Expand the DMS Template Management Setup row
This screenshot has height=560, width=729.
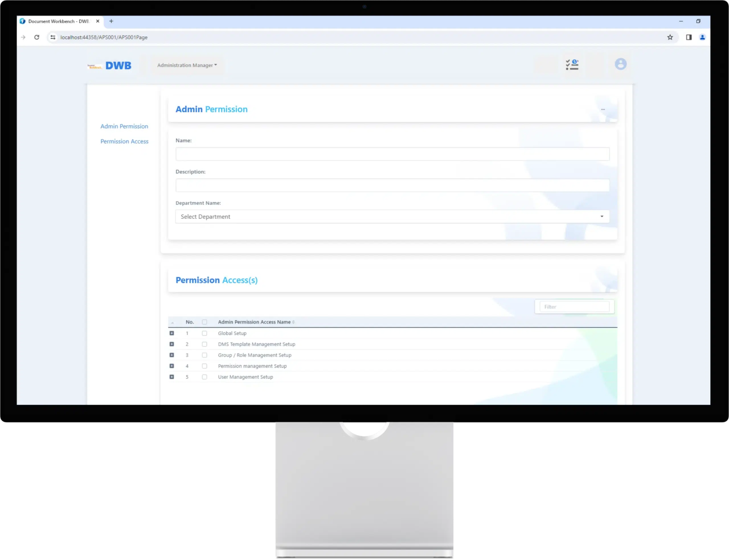172,344
